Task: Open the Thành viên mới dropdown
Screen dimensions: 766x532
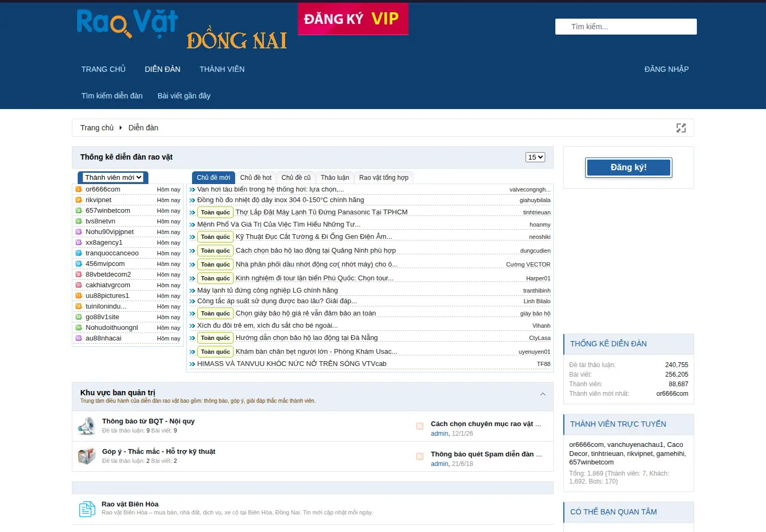Action: coord(113,178)
